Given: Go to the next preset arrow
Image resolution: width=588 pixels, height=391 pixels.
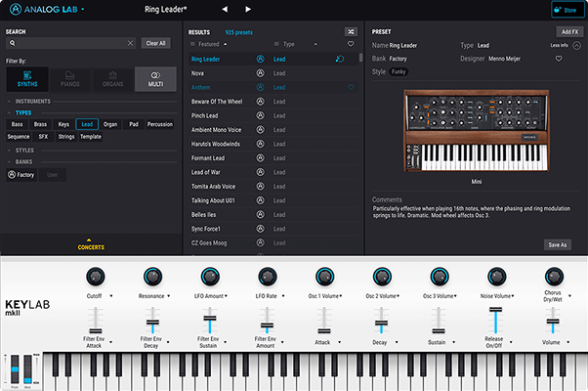Looking at the screenshot, I should click(x=248, y=9).
